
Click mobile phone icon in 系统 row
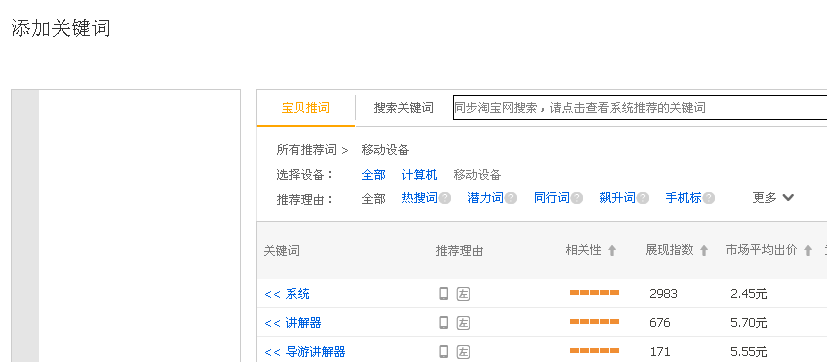tap(444, 294)
